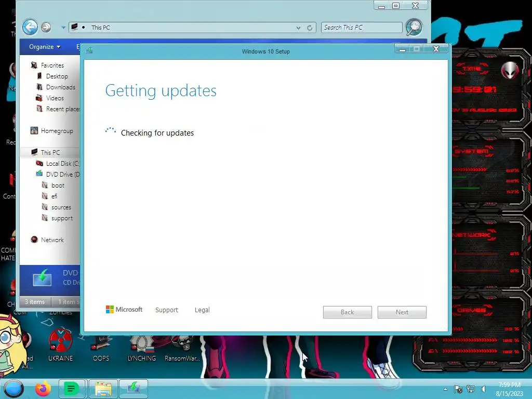This screenshot has height=399, width=532.
Task: Open the Organize menu in Explorer
Action: tap(45, 47)
